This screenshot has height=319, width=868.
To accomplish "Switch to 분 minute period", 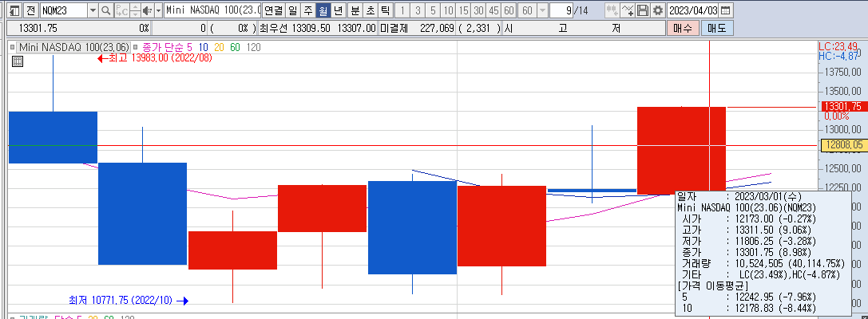I will pos(355,10).
